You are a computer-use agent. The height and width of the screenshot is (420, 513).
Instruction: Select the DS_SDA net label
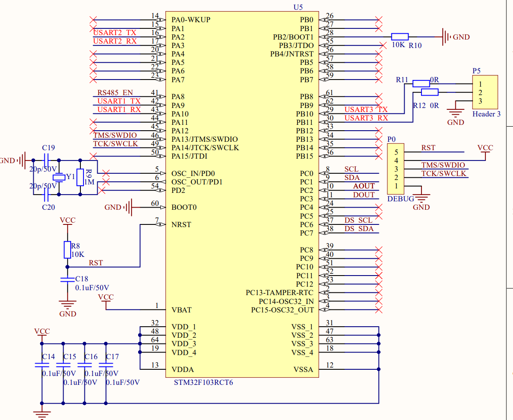coord(359,228)
